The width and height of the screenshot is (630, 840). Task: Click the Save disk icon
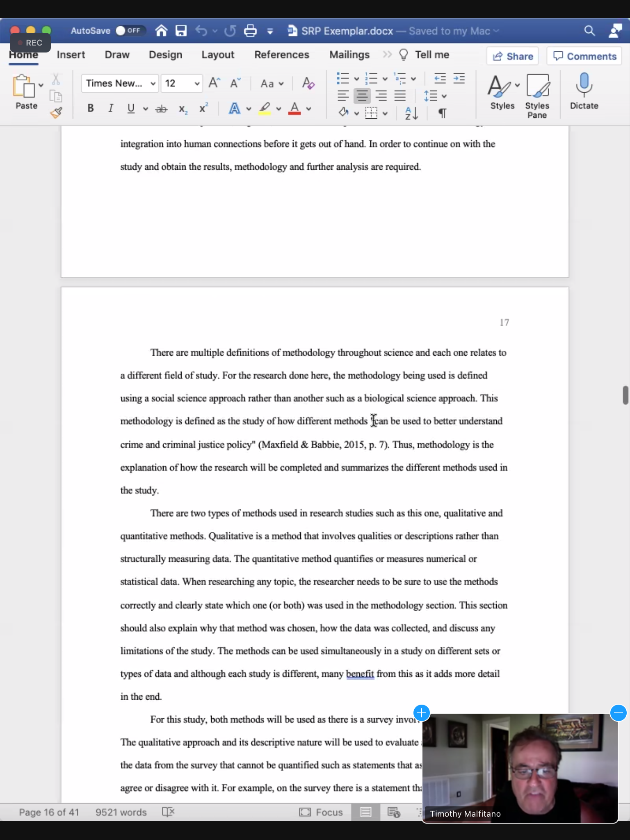pos(181,31)
